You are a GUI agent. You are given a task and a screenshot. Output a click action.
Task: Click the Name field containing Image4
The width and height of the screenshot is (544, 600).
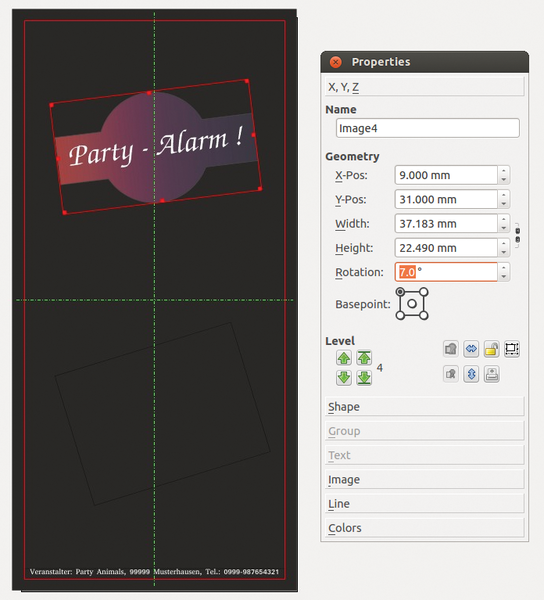428,128
